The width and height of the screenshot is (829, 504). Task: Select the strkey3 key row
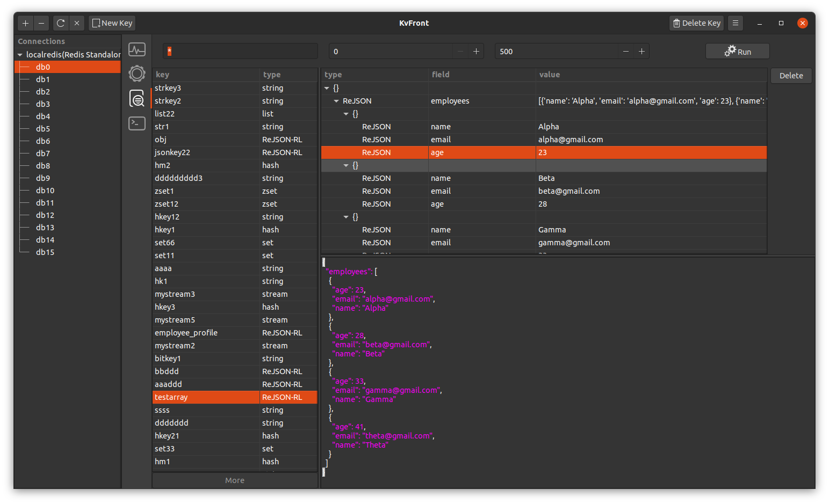[235, 88]
